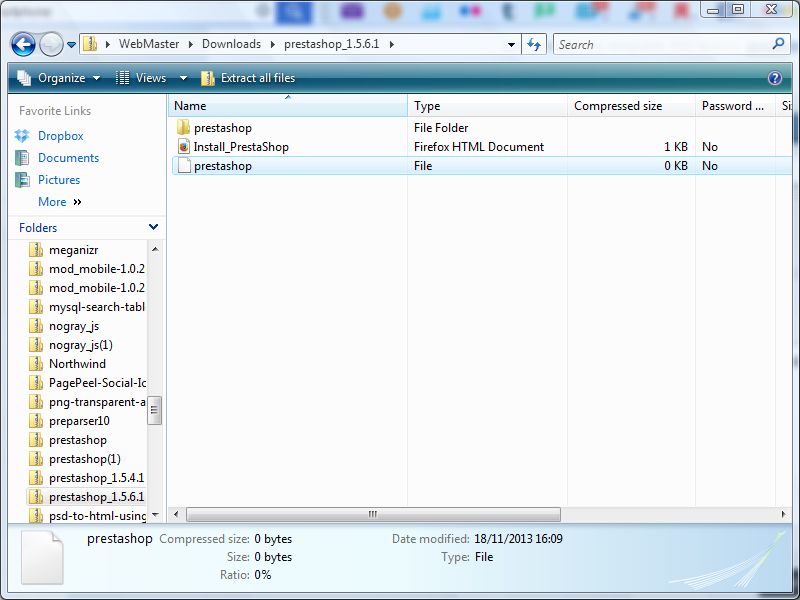
Task: Select WebMaster in the address breadcrumb
Action: point(149,44)
